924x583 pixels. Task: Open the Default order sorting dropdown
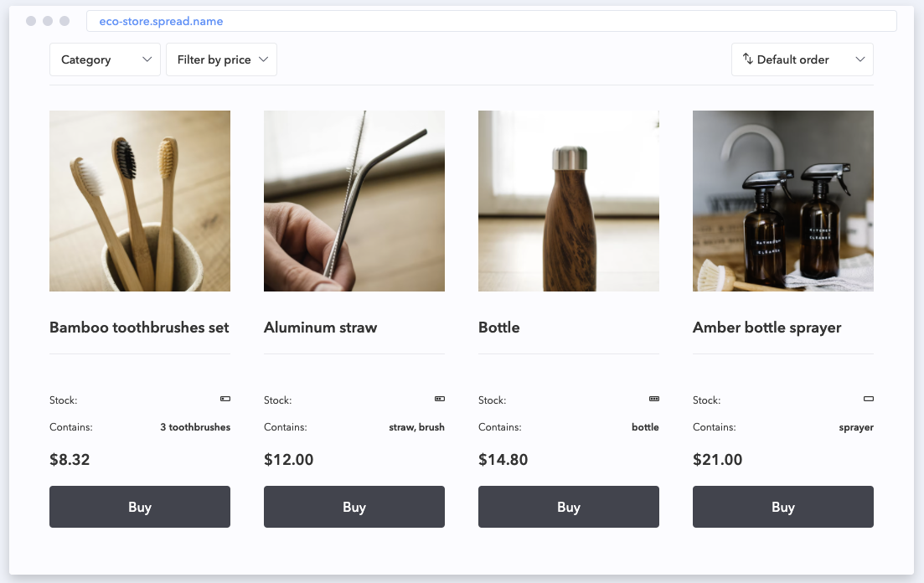point(803,59)
